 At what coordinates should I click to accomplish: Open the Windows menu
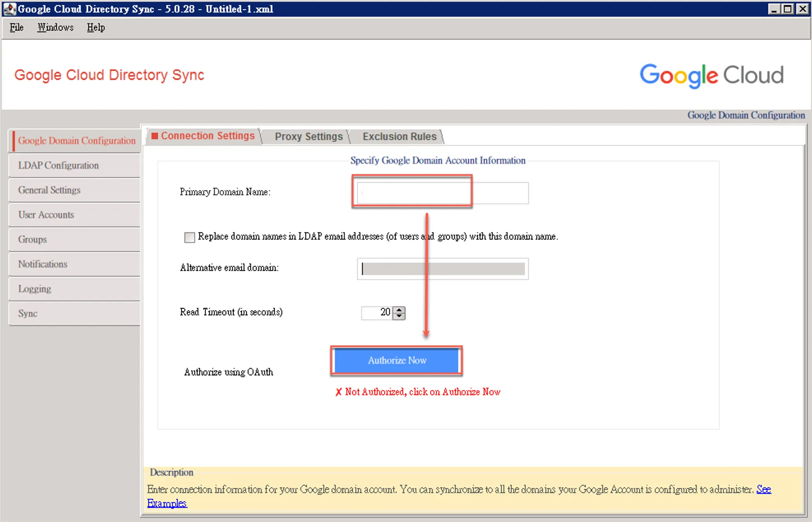coord(56,27)
